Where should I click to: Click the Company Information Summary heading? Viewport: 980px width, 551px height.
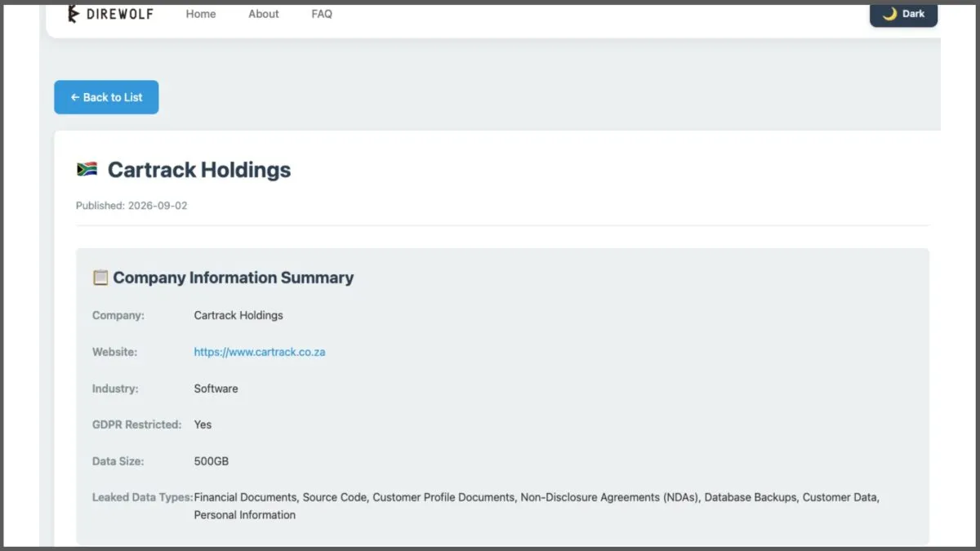pos(234,278)
